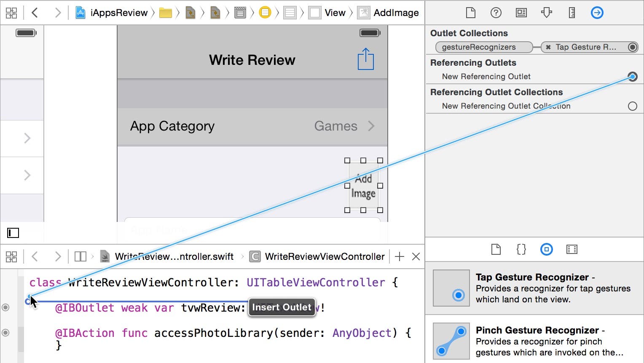Click the yellow view controller icon in jump bar
Viewport: 644px width, 363px height.
click(265, 13)
